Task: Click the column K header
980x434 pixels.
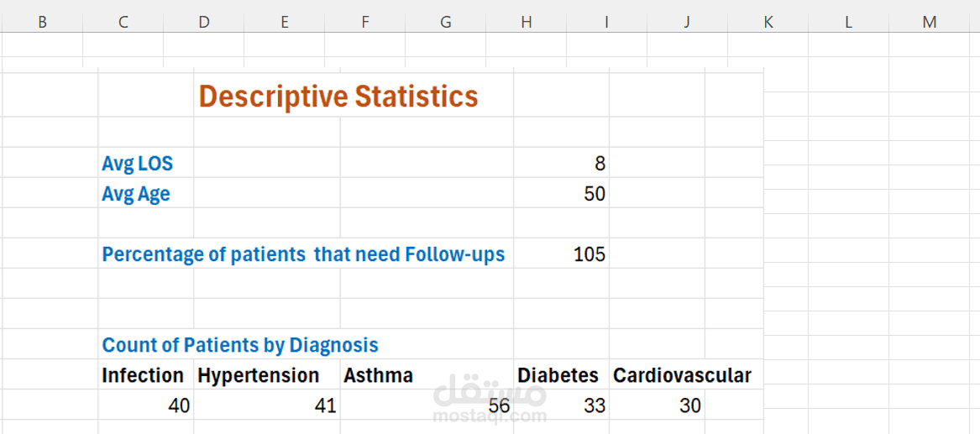Action: [768, 23]
